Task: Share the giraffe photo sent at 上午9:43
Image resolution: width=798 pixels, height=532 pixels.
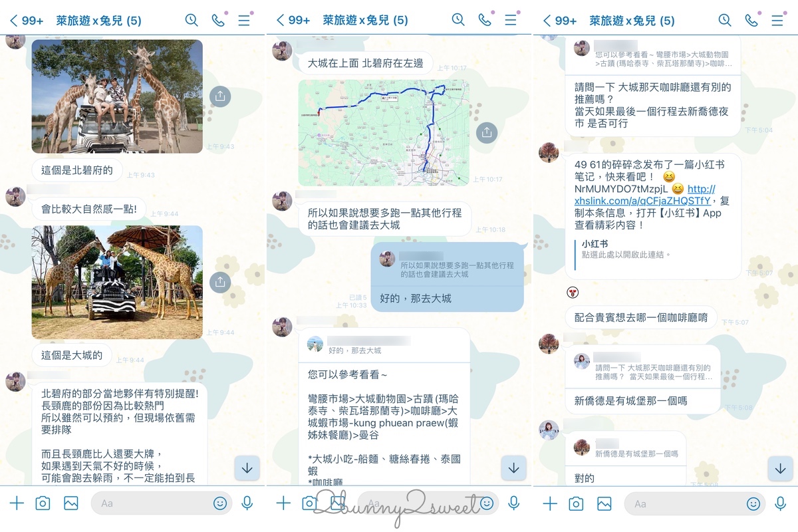Action: (220, 96)
